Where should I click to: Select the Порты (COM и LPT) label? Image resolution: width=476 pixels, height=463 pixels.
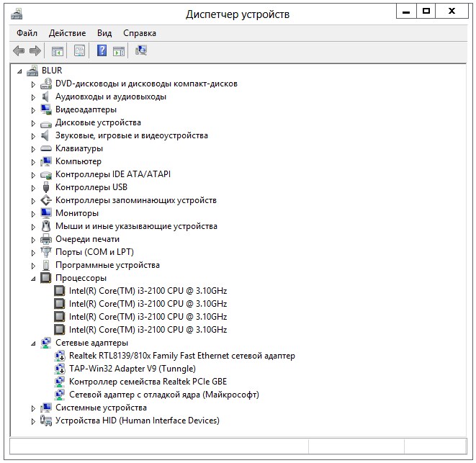tap(94, 252)
